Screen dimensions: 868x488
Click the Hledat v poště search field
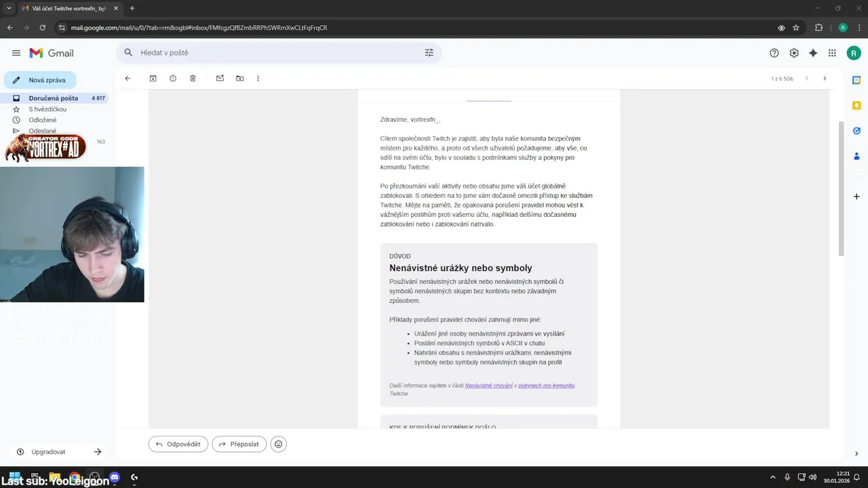point(278,53)
